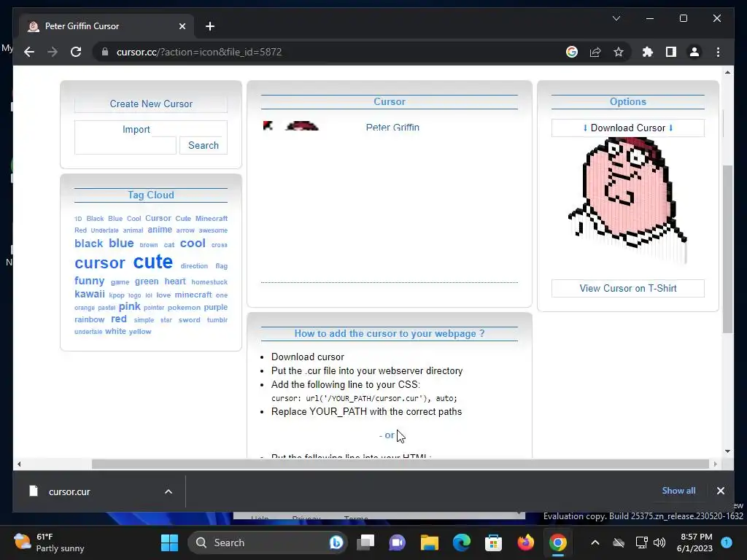Image resolution: width=747 pixels, height=560 pixels.
Task: Open the volume speaker tray icon
Action: pyautogui.click(x=659, y=542)
